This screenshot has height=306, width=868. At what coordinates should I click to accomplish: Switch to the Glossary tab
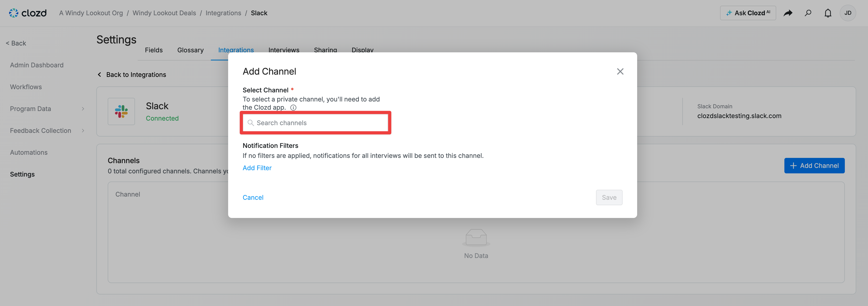tap(190, 50)
